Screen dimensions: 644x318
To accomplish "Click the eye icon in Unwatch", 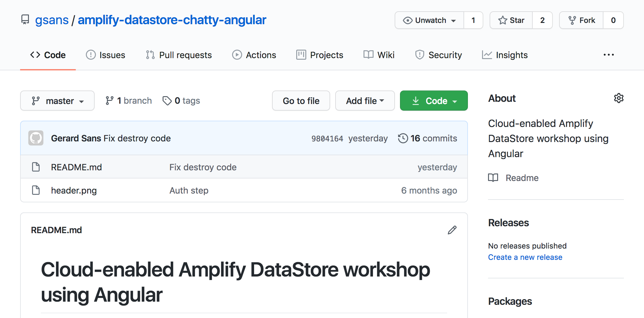I will pyautogui.click(x=408, y=20).
